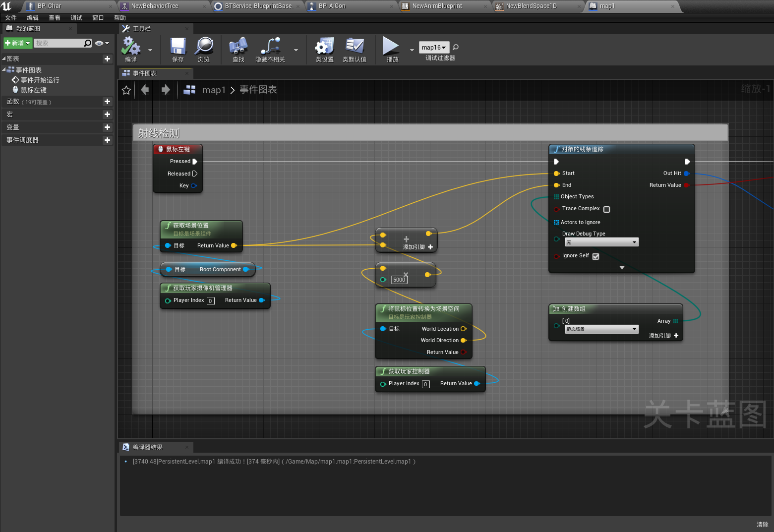Click the My Blueprint search field
The height and width of the screenshot is (532, 774).
[x=59, y=43]
